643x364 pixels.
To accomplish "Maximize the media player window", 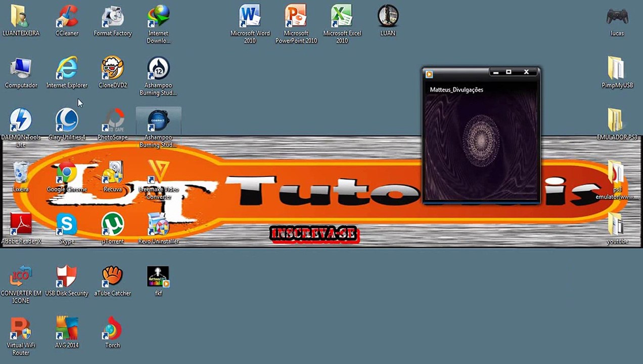I will [x=509, y=72].
